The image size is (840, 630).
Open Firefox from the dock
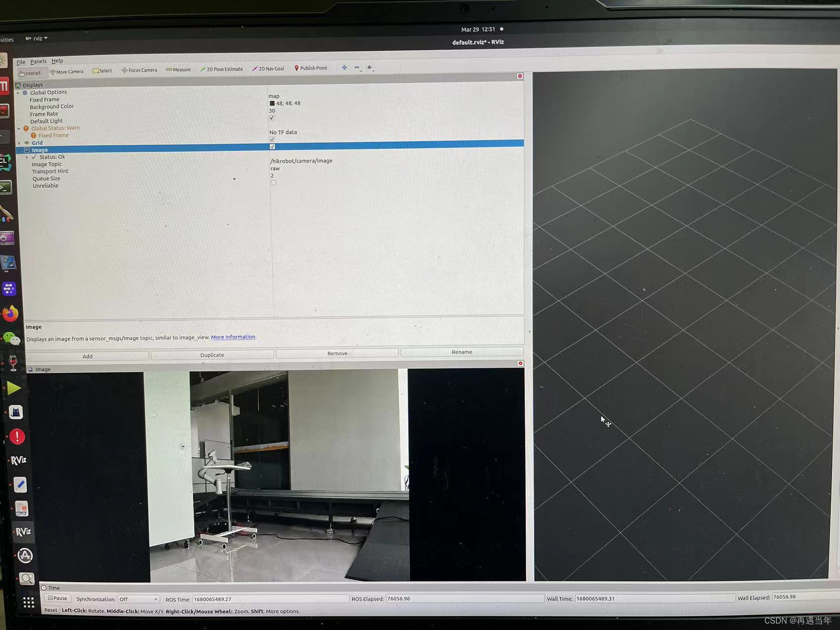[x=10, y=313]
